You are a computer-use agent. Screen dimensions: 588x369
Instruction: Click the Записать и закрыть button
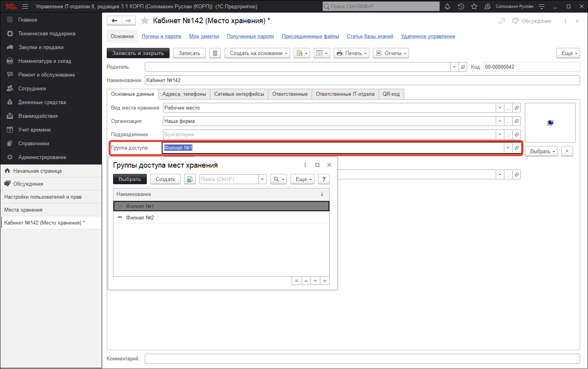tap(138, 53)
